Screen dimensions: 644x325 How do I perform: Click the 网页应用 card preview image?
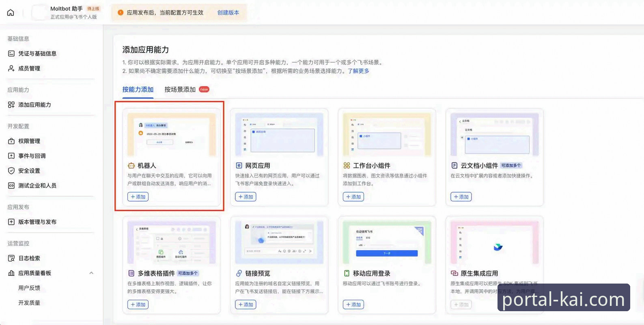tap(279, 134)
